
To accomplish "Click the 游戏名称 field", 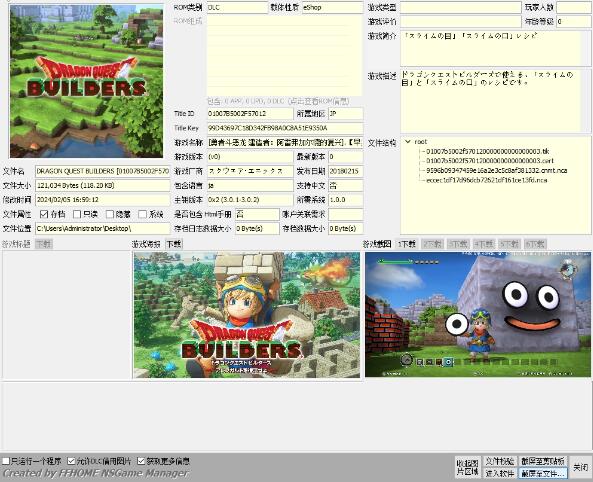I will click(285, 143).
